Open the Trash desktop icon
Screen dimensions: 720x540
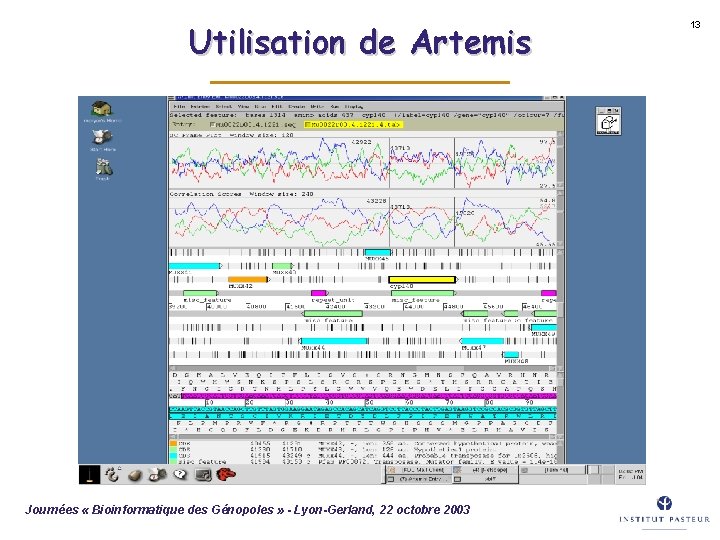click(103, 167)
